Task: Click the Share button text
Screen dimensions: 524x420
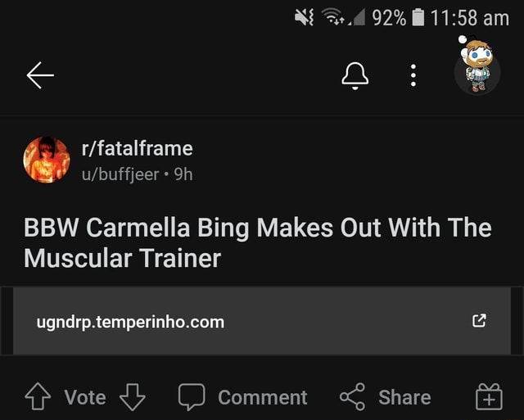Action: pyautogui.click(x=404, y=397)
